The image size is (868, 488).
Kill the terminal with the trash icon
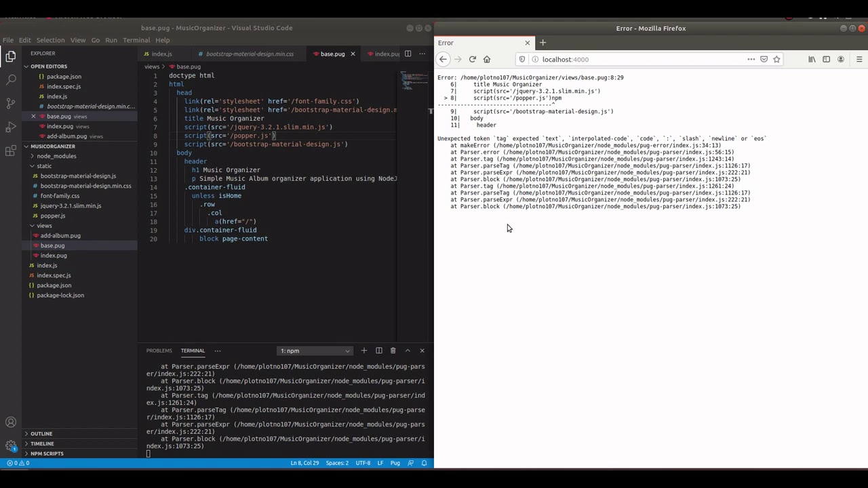393,350
